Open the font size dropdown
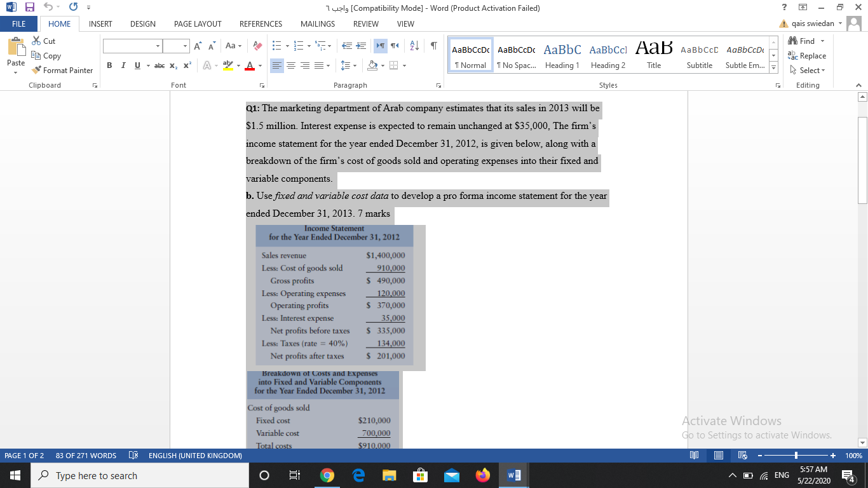Image resolution: width=868 pixels, height=488 pixels. (x=184, y=46)
